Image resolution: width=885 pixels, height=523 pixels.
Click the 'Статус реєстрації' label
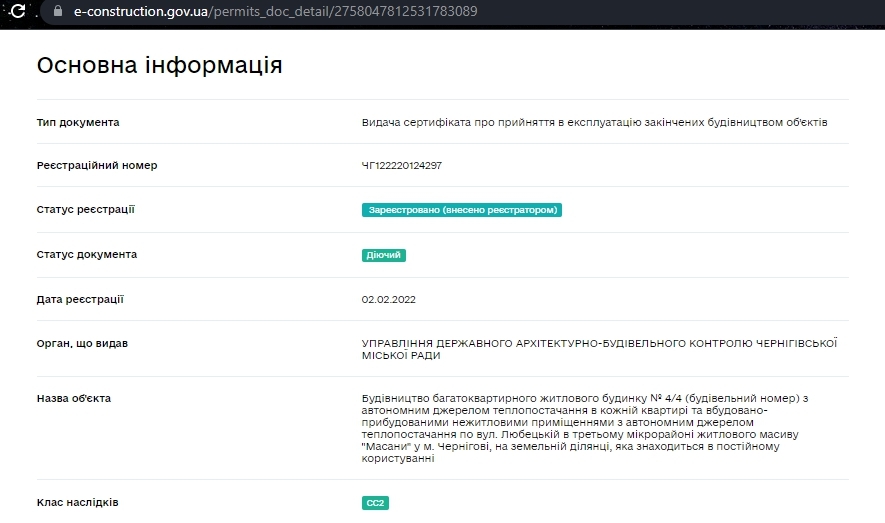click(x=86, y=209)
